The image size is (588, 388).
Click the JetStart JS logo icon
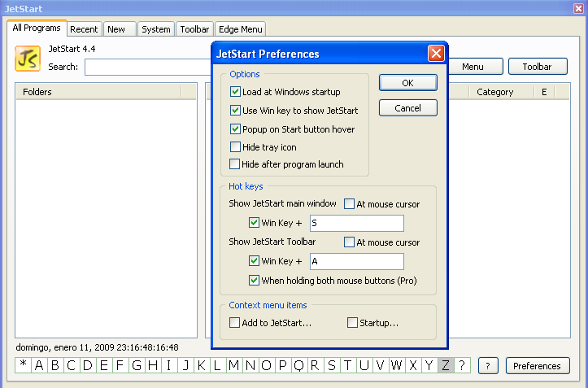[x=28, y=59]
